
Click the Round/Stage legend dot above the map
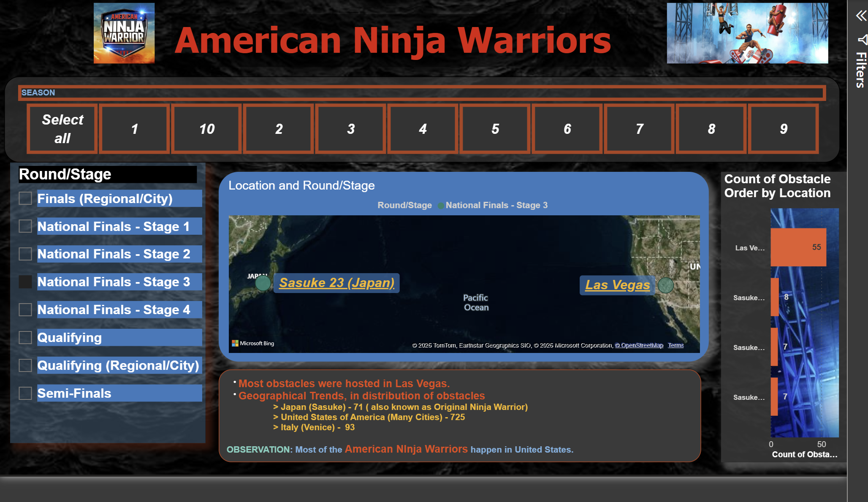coord(440,205)
